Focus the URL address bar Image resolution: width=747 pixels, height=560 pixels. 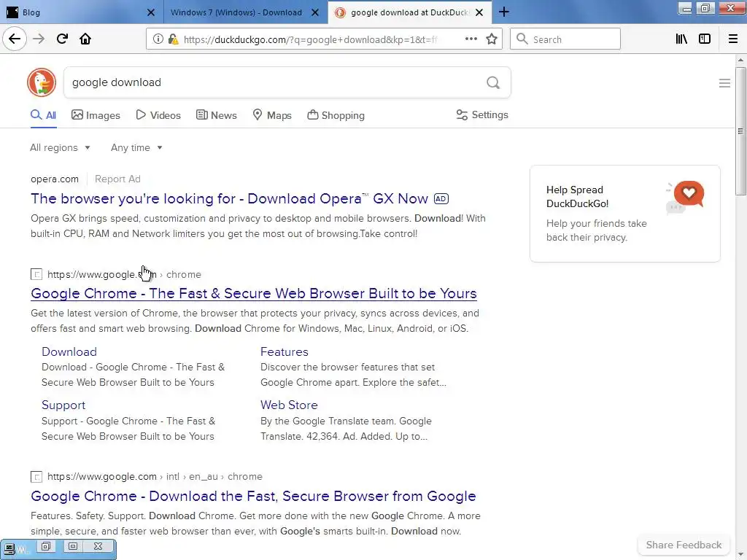(309, 39)
